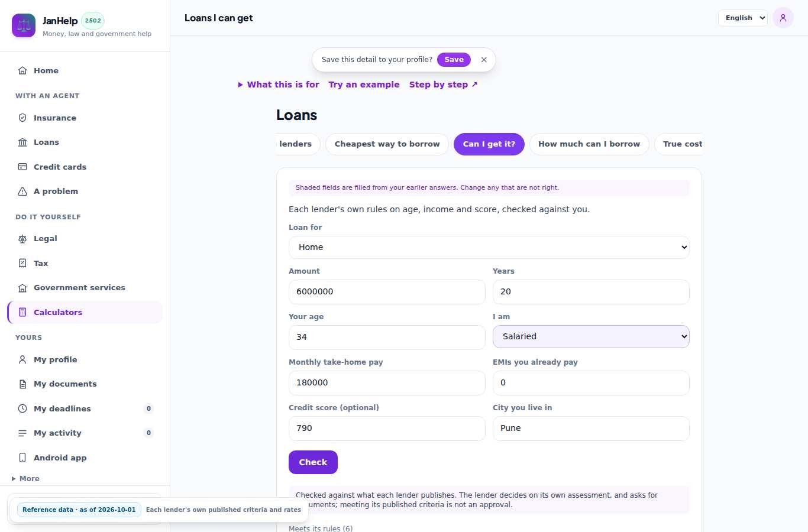Click the My documents file icon
This screenshot has width=808, height=532.
pyautogui.click(x=22, y=384)
